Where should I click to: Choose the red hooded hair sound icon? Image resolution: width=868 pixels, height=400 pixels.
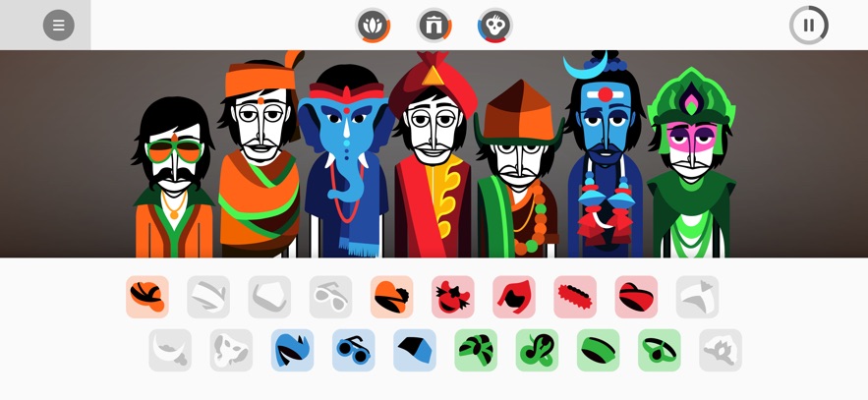[514, 297]
